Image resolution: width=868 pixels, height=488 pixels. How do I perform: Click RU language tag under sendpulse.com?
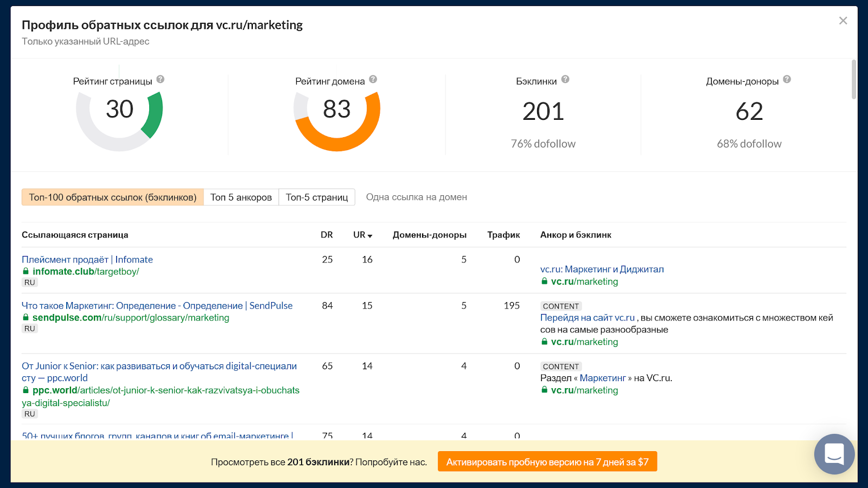coord(30,329)
